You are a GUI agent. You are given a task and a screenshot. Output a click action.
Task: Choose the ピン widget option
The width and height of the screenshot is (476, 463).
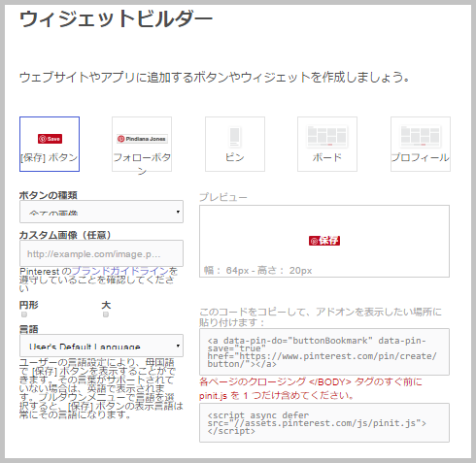coord(235,144)
